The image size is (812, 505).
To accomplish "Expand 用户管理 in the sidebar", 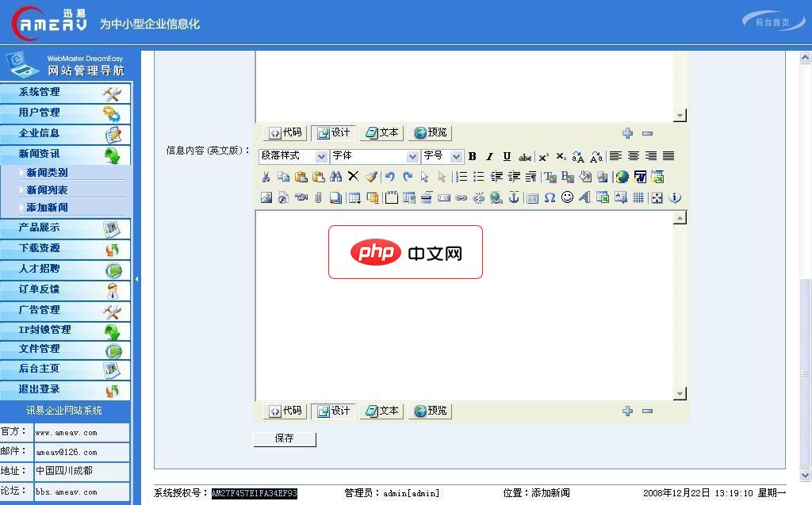I will click(x=65, y=113).
